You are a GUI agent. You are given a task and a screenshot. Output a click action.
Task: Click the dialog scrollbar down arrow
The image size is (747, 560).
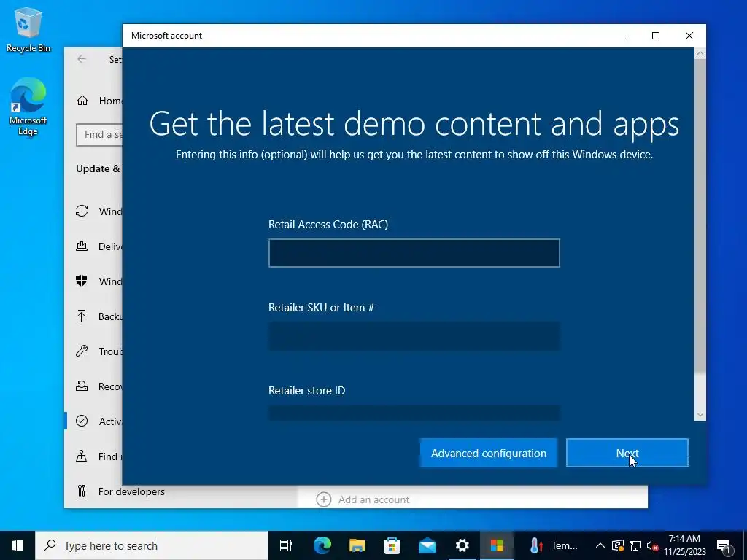700,415
